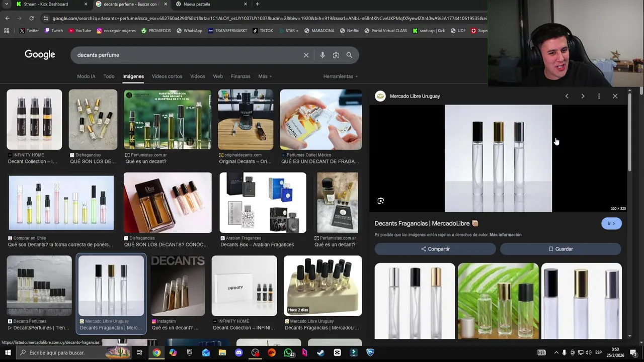Expand the Más search filter dropdown
This screenshot has width=644, height=362.
tap(265, 76)
